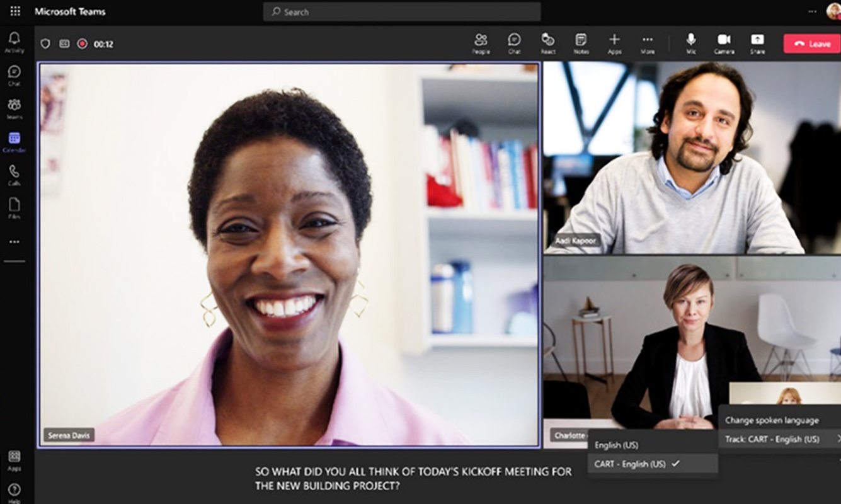Open Activity in the left sidebar
Image resolution: width=841 pixels, height=504 pixels.
click(x=14, y=42)
